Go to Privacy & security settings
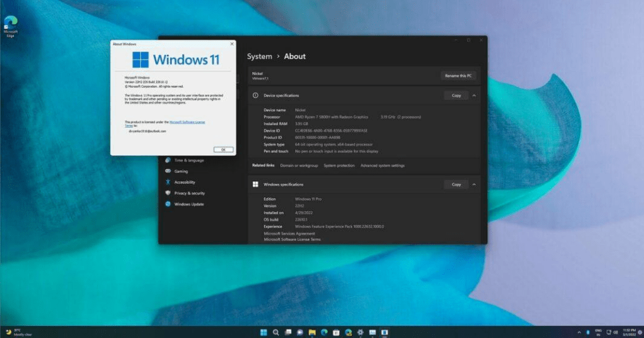This screenshot has height=338, width=644. pyautogui.click(x=189, y=193)
